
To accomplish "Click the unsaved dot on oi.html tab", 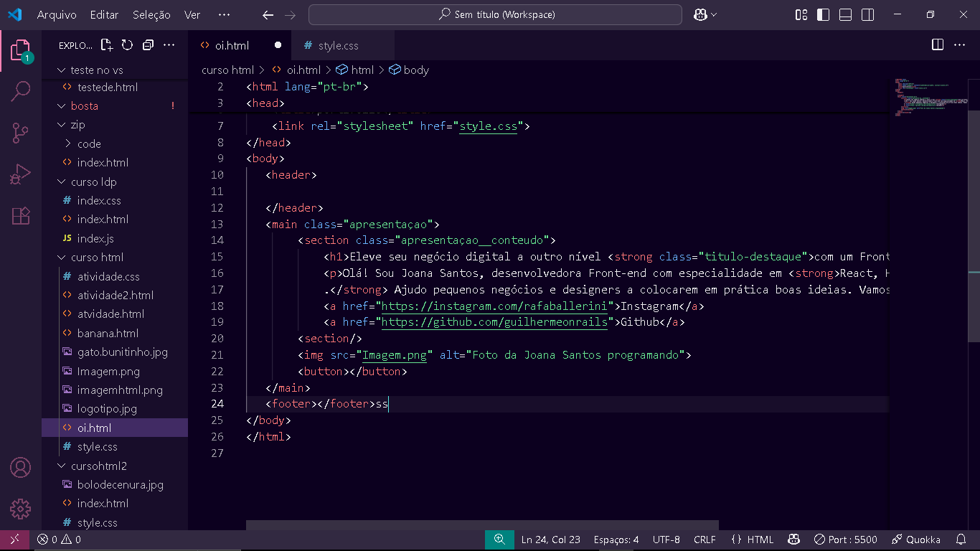I will click(x=278, y=45).
